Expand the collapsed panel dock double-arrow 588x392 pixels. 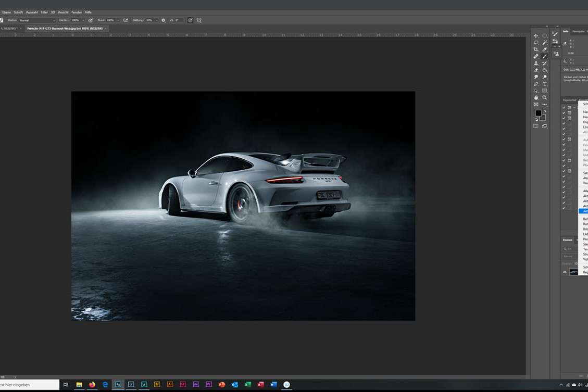pyautogui.click(x=557, y=26)
